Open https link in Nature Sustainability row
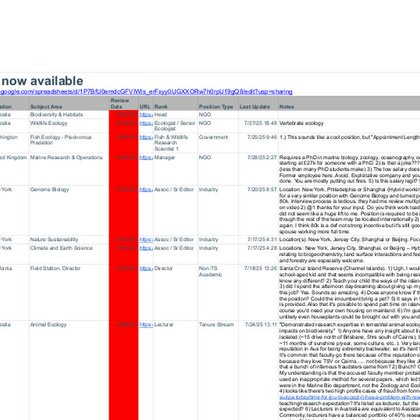This screenshot has width=420, height=420. click(x=146, y=240)
